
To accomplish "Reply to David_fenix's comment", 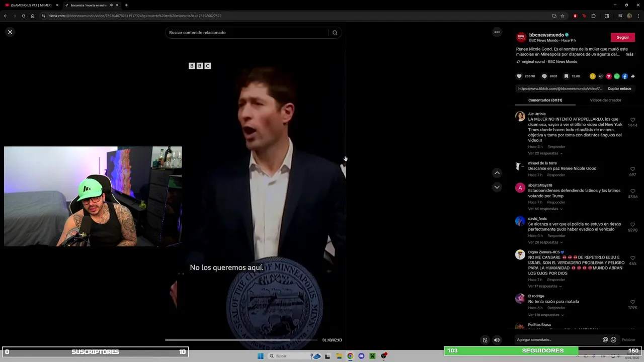I will click(556, 236).
